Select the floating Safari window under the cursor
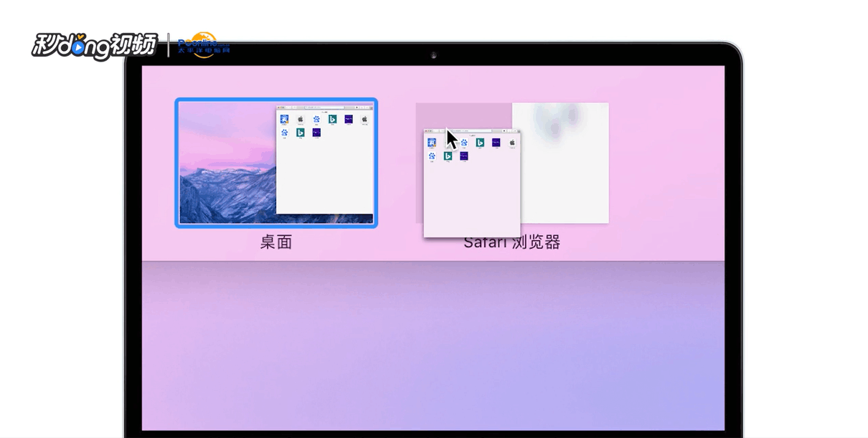 (472, 183)
